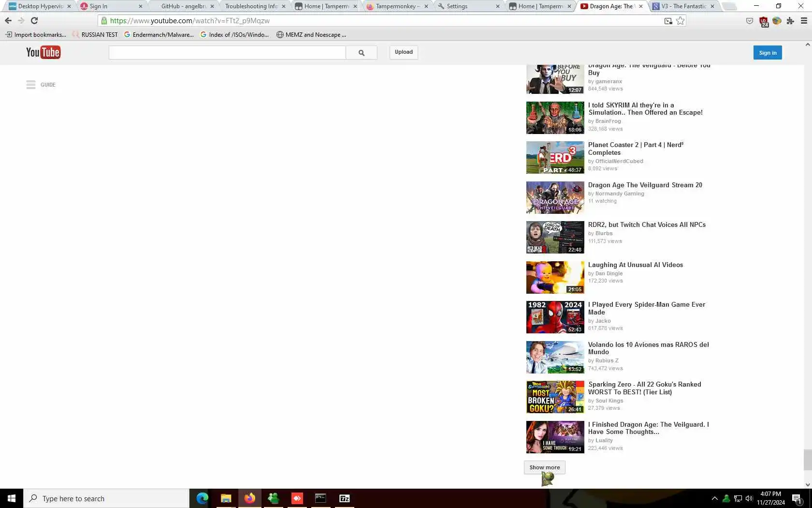The width and height of the screenshot is (812, 508).
Task: Open RUSSIAN TEST bookmark
Action: (95, 35)
